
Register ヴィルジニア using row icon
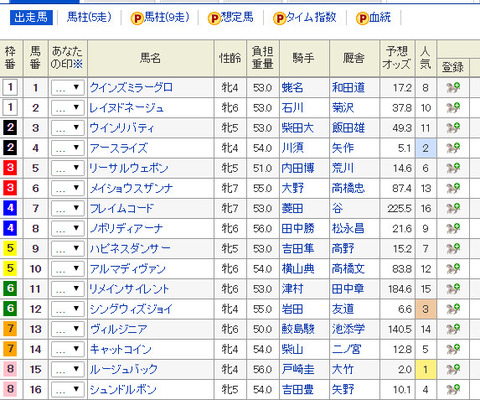tap(453, 329)
